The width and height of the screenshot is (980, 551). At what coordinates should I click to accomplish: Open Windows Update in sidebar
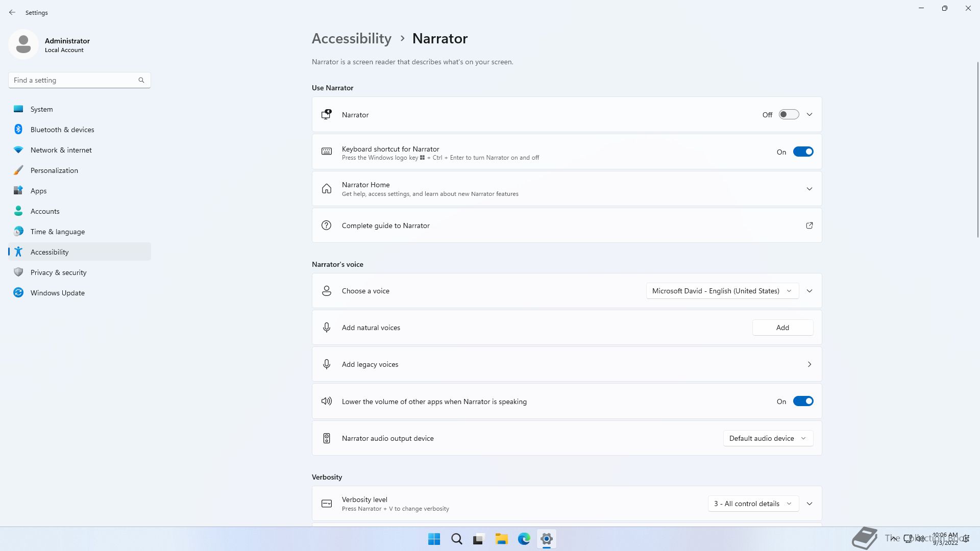coord(57,293)
